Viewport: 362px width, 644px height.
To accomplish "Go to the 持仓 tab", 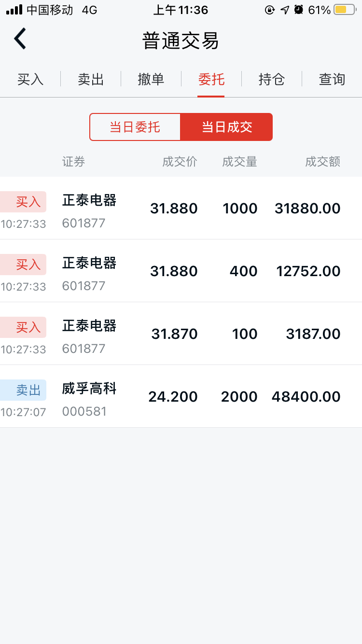I will click(271, 79).
